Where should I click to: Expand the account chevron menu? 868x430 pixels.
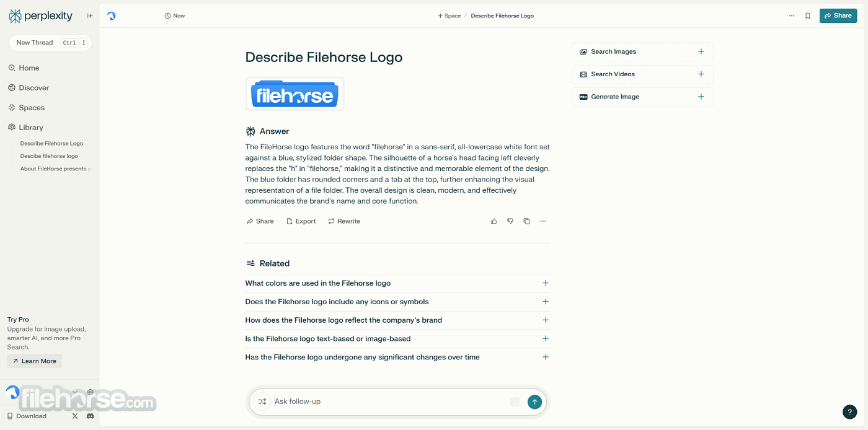point(75,392)
